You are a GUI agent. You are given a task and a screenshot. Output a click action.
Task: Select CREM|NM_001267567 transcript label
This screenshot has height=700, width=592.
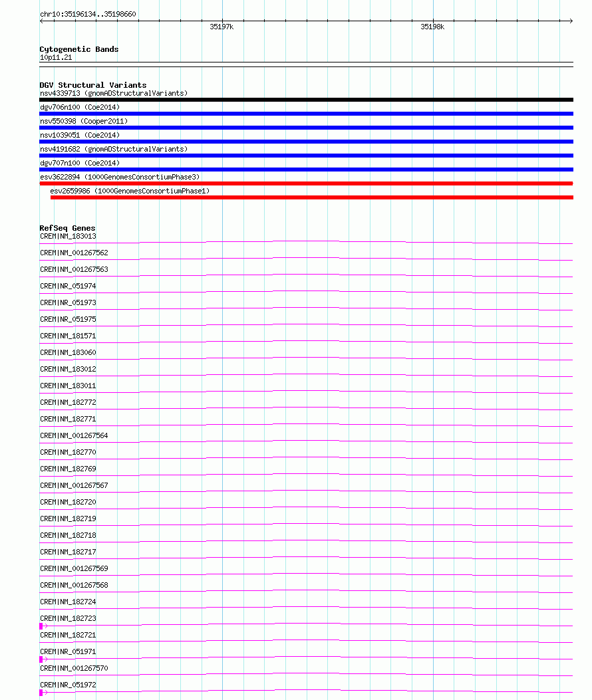74,485
